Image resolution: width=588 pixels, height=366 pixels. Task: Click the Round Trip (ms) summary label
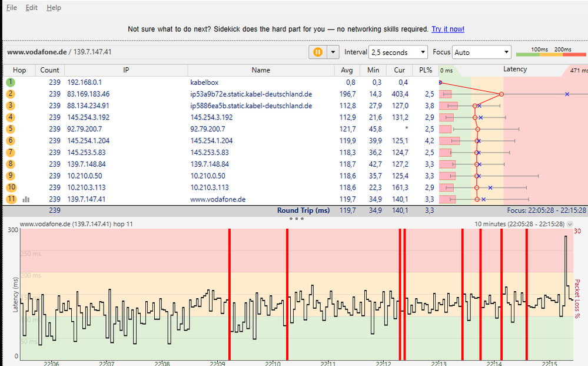tap(303, 210)
